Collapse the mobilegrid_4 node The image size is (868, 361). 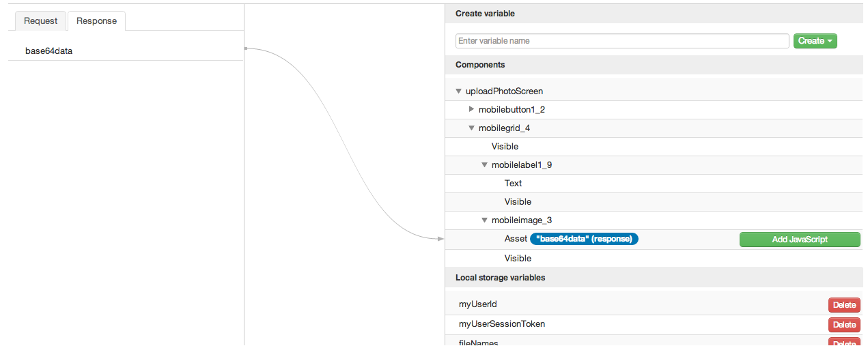pyautogui.click(x=471, y=128)
